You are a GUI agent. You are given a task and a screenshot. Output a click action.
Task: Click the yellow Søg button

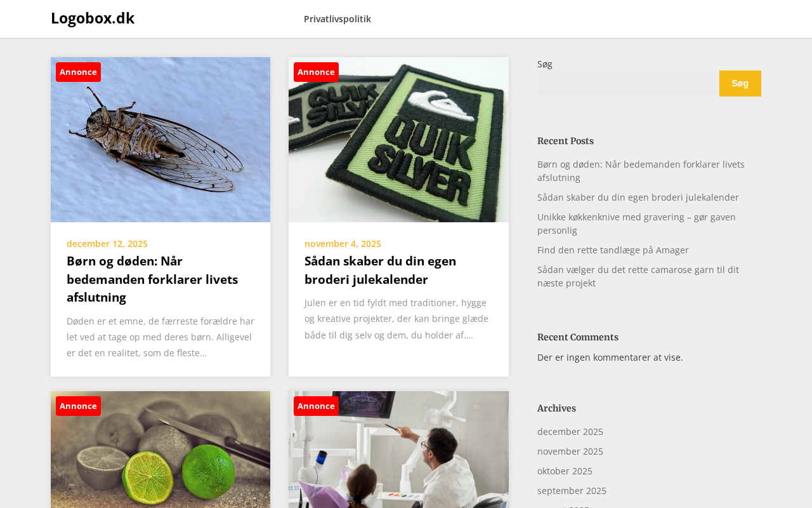(740, 83)
